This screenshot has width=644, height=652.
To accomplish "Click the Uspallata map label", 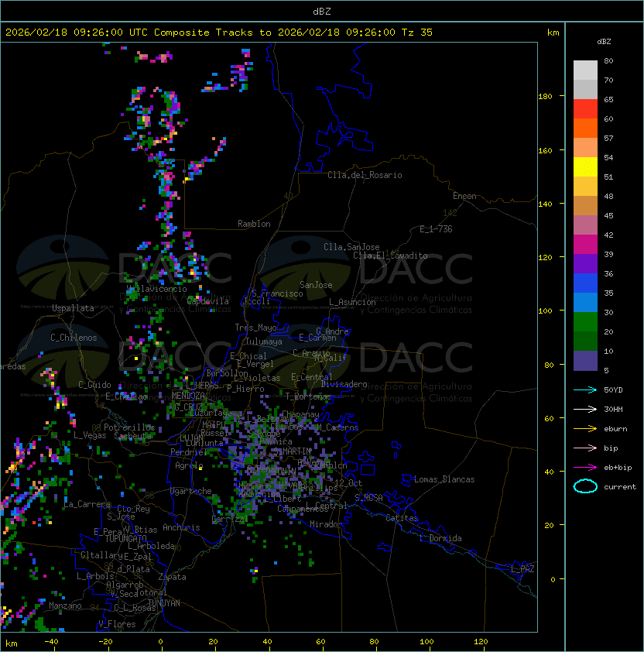I will [74, 308].
